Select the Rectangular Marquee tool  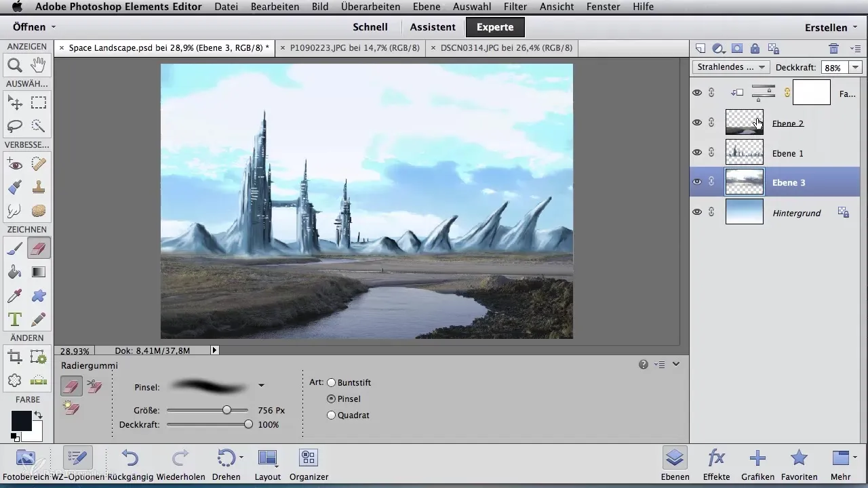[39, 103]
